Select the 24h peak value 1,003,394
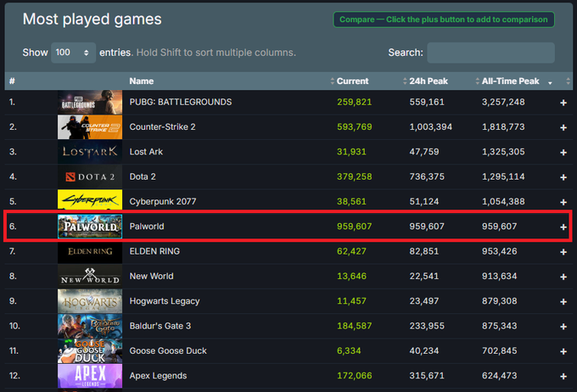Screen dimensions: 577x392 (431, 127)
